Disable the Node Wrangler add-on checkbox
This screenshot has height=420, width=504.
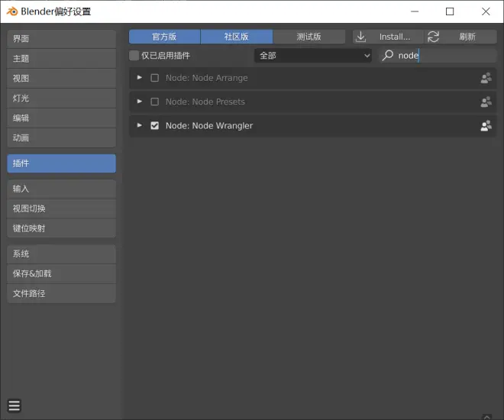pos(154,126)
